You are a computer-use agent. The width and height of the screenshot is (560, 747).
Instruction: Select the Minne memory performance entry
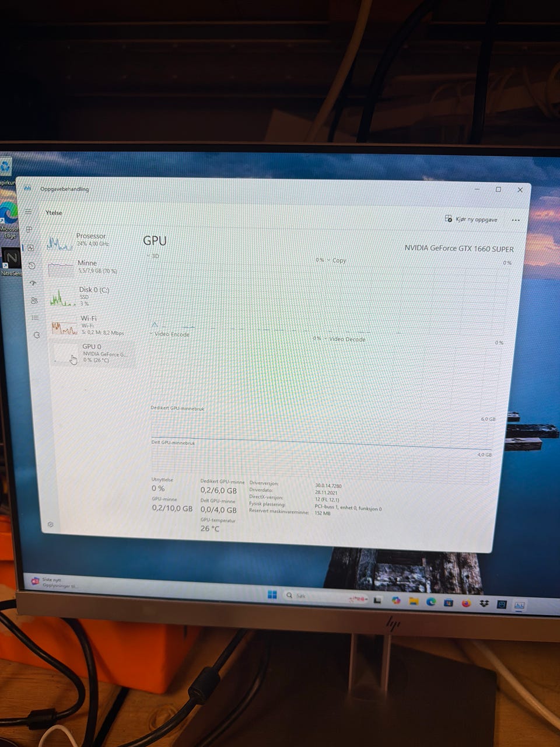pos(89,267)
